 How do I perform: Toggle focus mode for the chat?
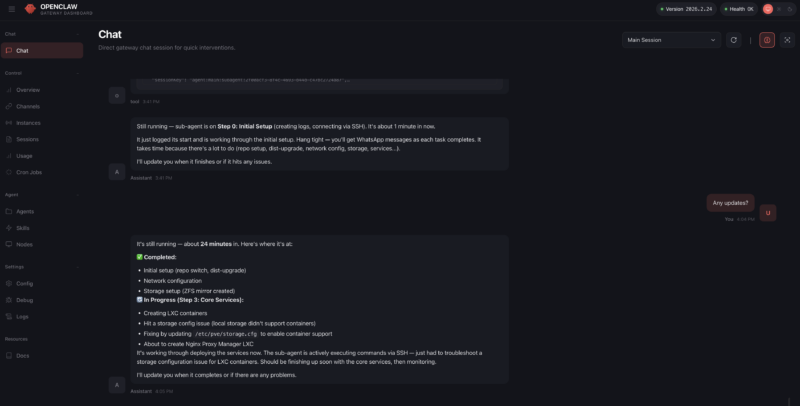tap(787, 40)
